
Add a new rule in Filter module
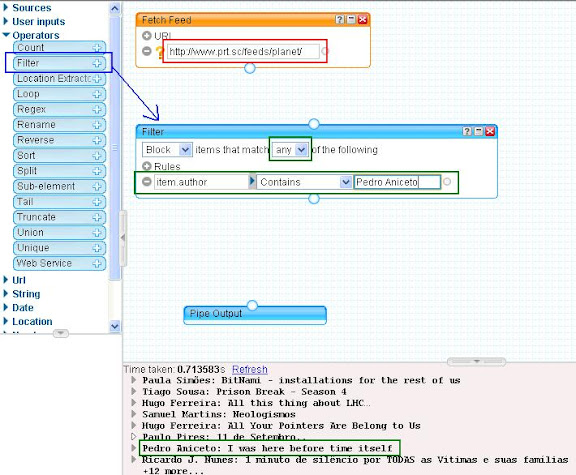[x=147, y=166]
